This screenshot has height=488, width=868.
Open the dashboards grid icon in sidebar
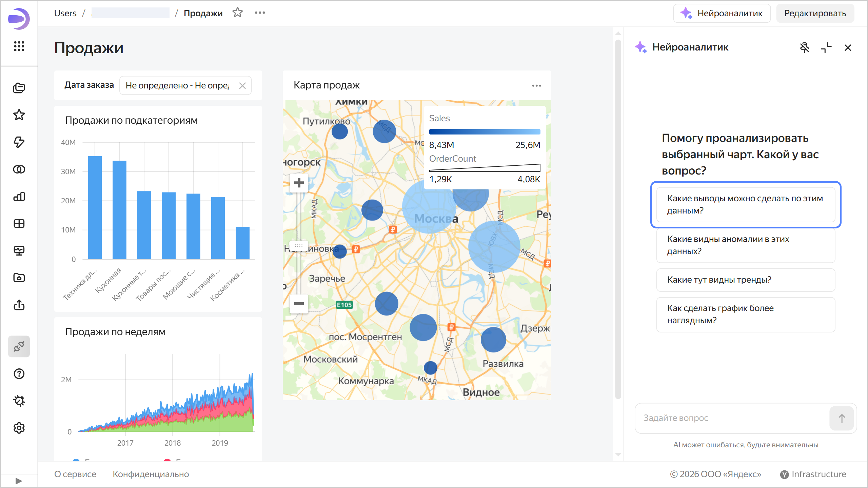[x=19, y=224]
